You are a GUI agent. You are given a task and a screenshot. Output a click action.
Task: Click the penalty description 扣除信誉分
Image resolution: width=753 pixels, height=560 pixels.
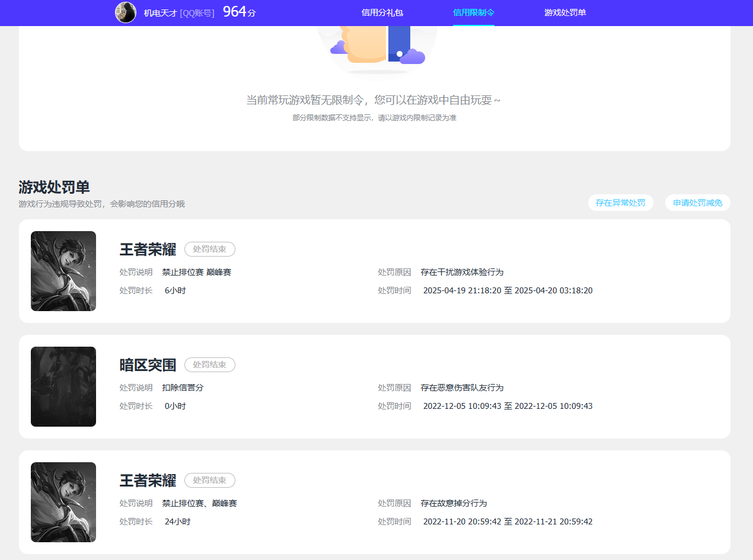[183, 388]
